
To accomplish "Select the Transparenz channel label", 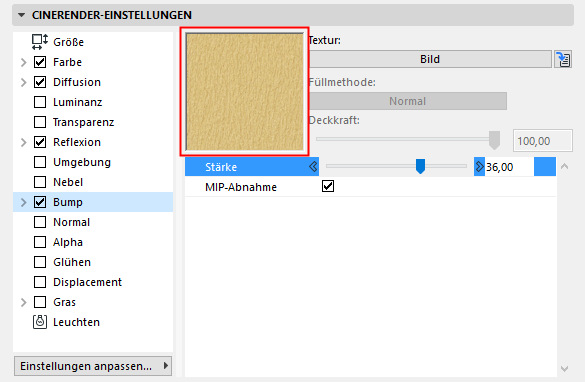I will (84, 122).
